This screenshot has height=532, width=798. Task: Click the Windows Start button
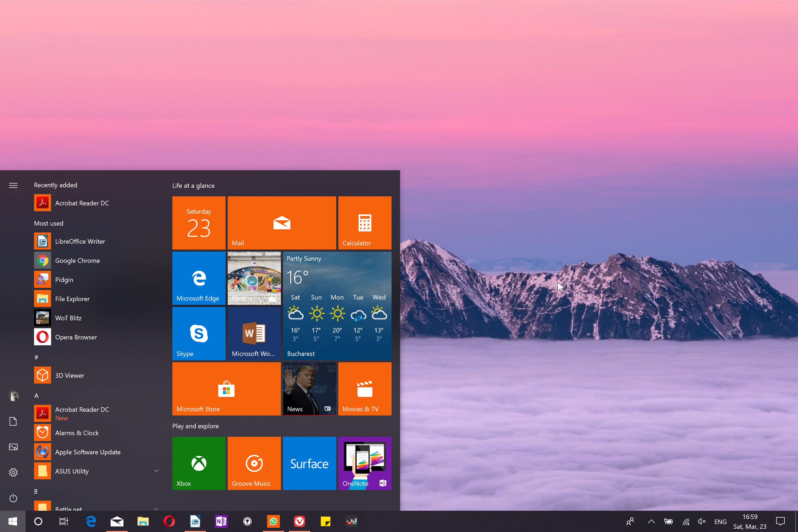coord(13,521)
